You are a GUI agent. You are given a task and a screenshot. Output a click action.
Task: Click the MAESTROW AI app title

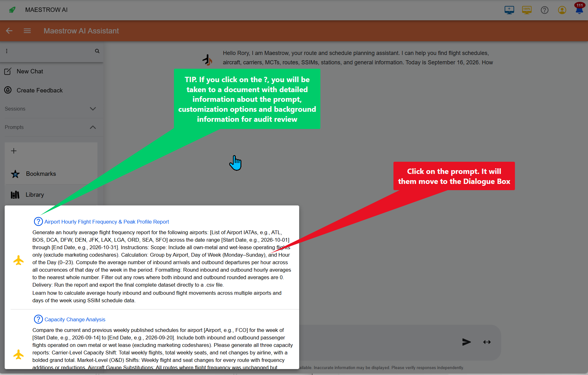click(46, 10)
